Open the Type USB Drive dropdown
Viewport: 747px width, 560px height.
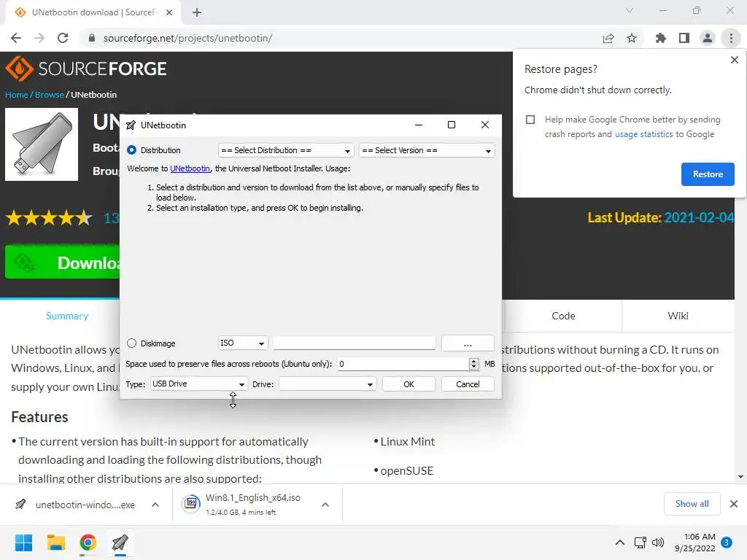[199, 384]
